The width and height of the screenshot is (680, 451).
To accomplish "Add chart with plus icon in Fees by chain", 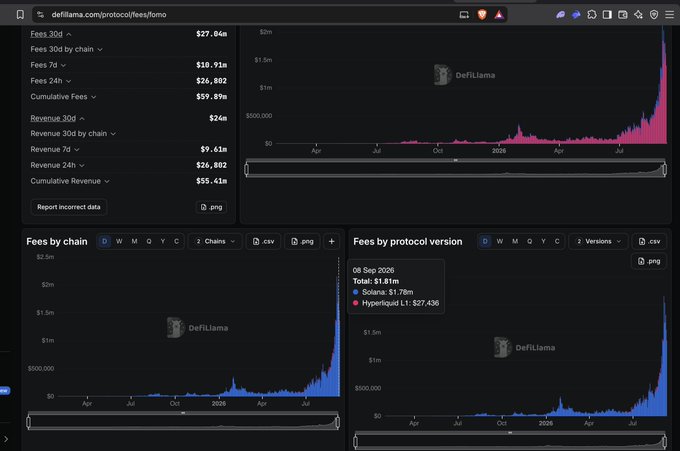I will click(331, 242).
